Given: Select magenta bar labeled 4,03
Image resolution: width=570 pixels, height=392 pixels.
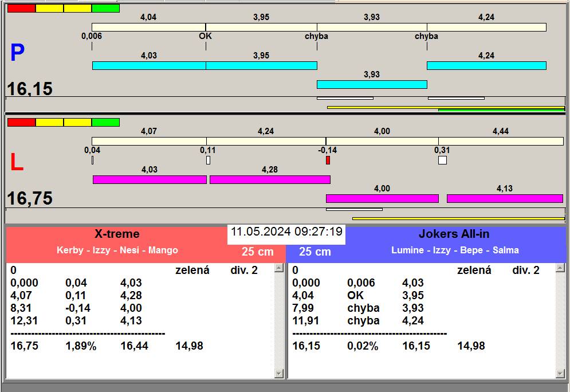Looking at the screenshot, I should pyautogui.click(x=150, y=179).
